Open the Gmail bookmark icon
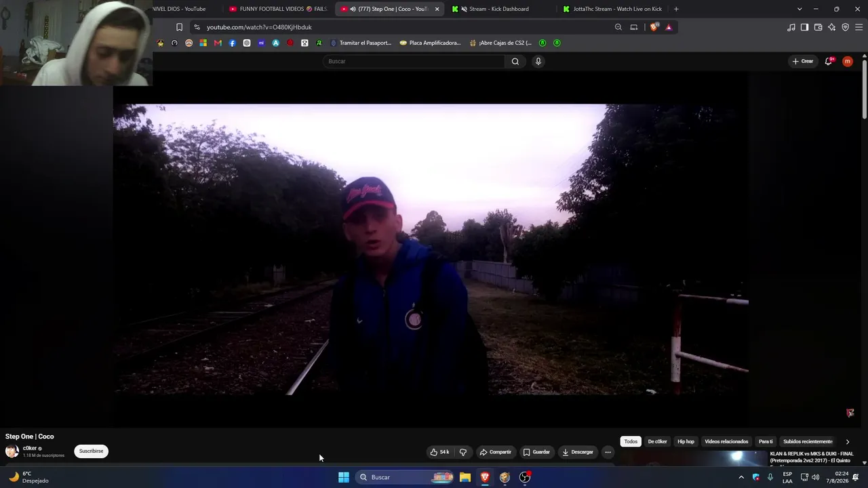The width and height of the screenshot is (868, 488). pyautogui.click(x=218, y=43)
